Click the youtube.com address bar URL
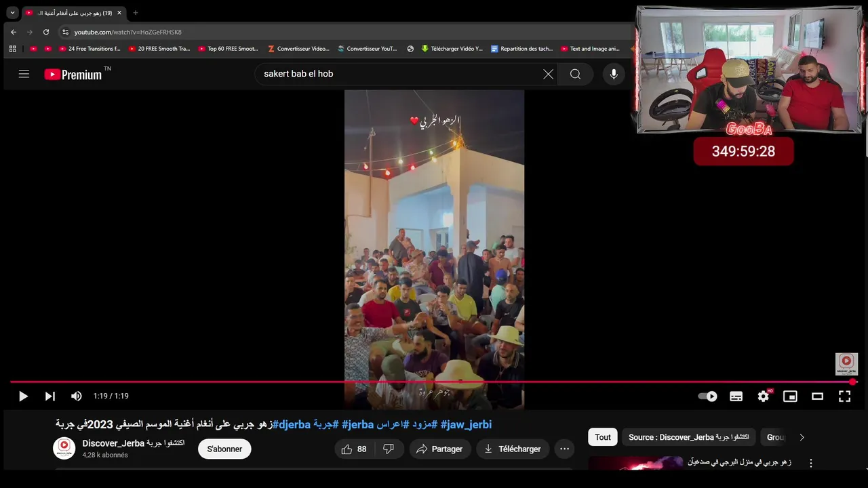 [127, 32]
